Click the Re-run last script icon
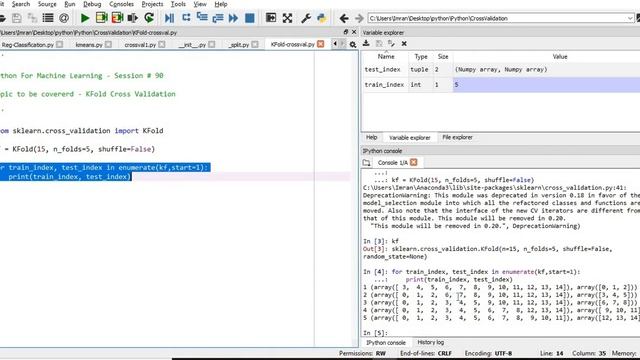The width and height of the screenshot is (640, 360). 149,18
